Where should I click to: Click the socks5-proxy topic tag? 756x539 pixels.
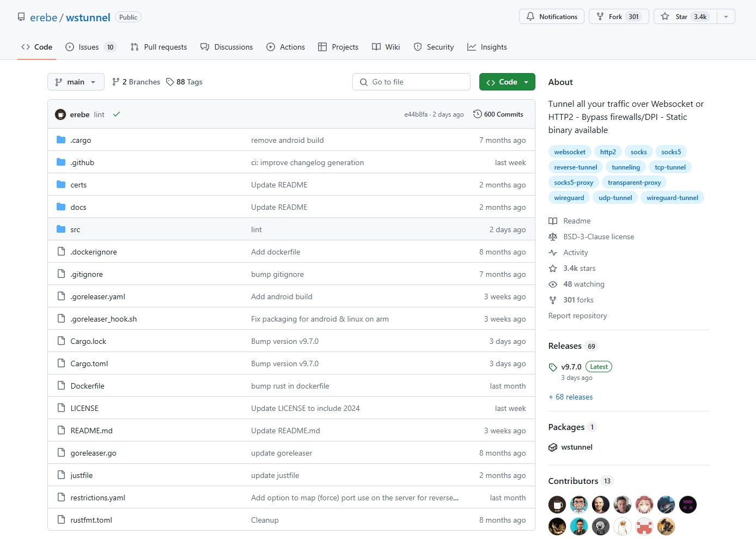click(x=574, y=183)
